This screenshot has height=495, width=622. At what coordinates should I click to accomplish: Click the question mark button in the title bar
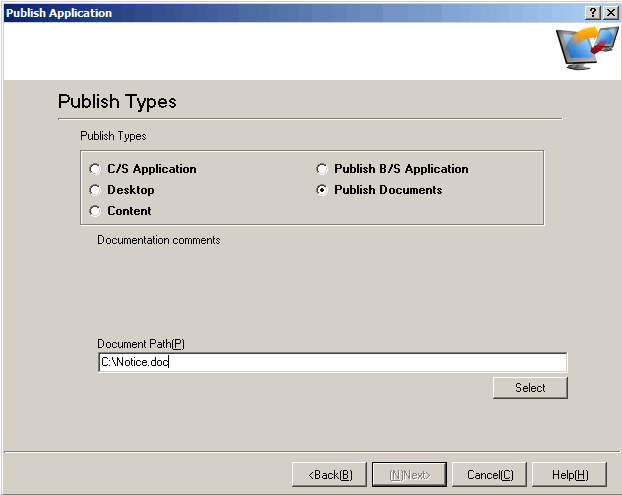(591, 12)
